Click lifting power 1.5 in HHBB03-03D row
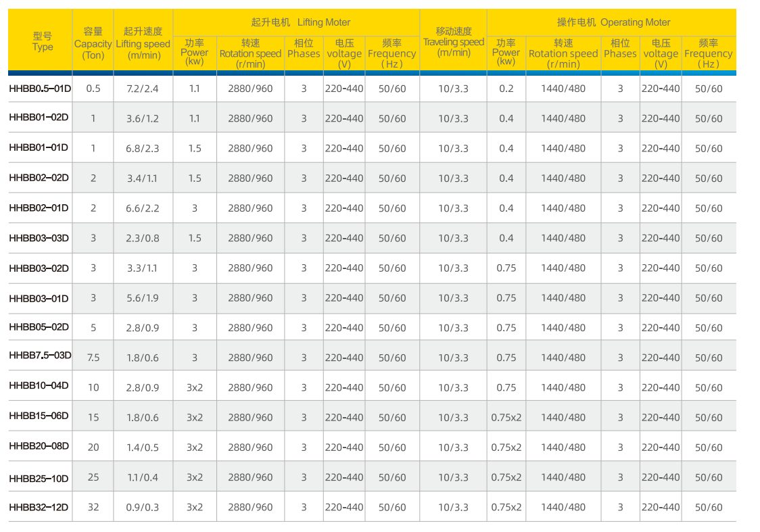The width and height of the screenshot is (760, 532). point(194,239)
